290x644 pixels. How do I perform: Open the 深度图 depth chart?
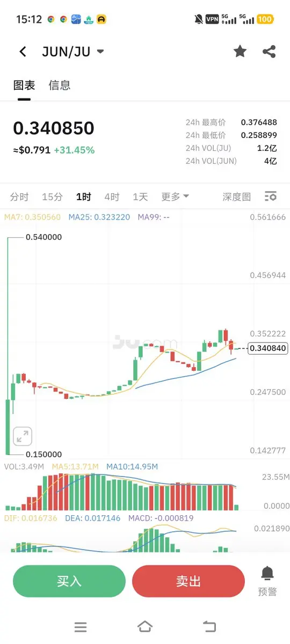(x=237, y=196)
